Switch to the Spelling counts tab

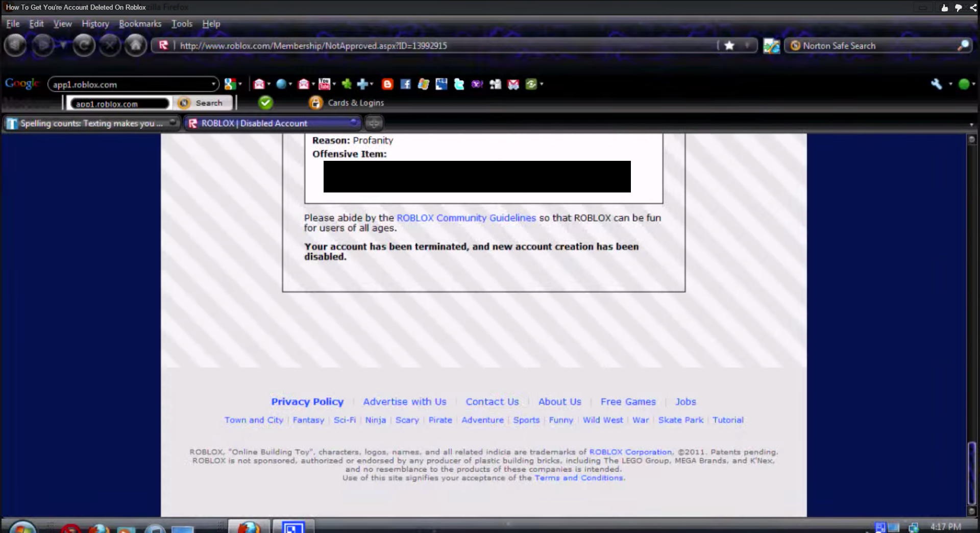click(x=92, y=123)
